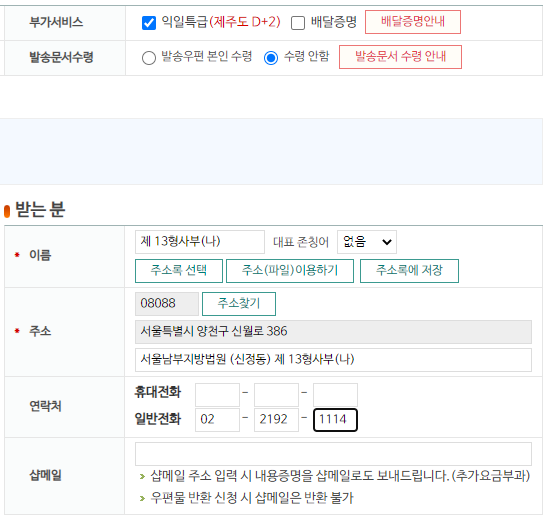Click the 우편물 반환 신청 시 notice text
This screenshot has height=523, width=550.
coord(252,497)
